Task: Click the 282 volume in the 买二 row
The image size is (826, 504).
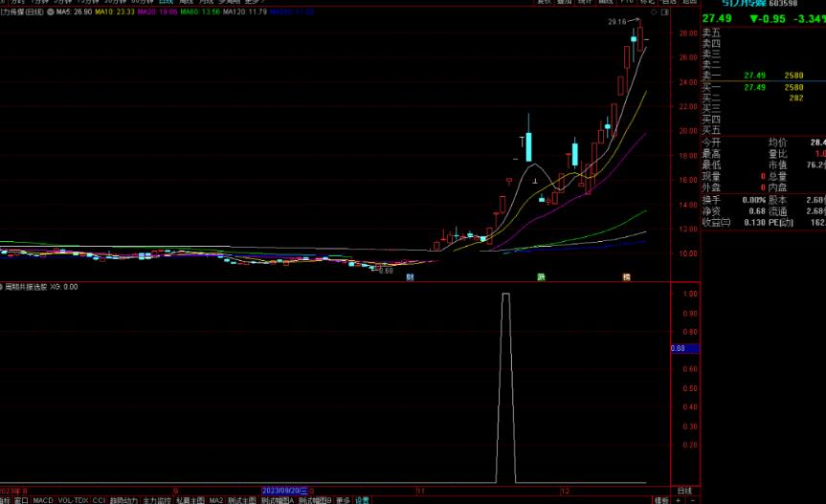Action: (x=796, y=99)
